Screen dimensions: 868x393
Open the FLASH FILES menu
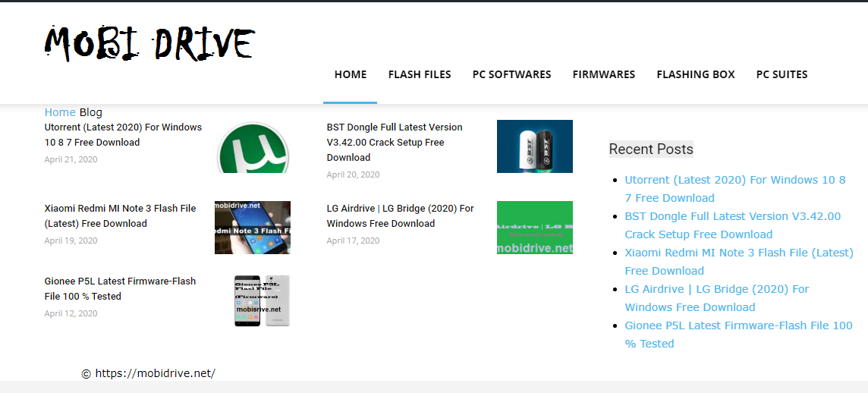tap(420, 74)
